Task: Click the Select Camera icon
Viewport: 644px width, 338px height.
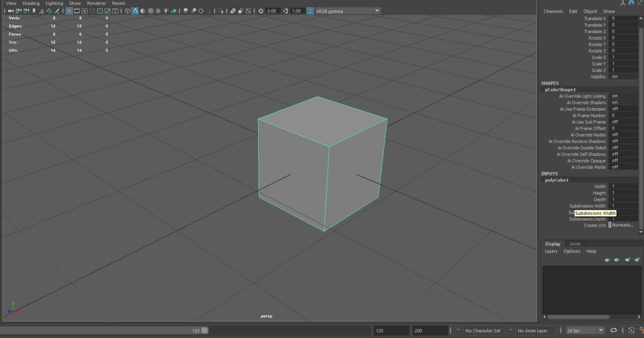Action: (11, 11)
